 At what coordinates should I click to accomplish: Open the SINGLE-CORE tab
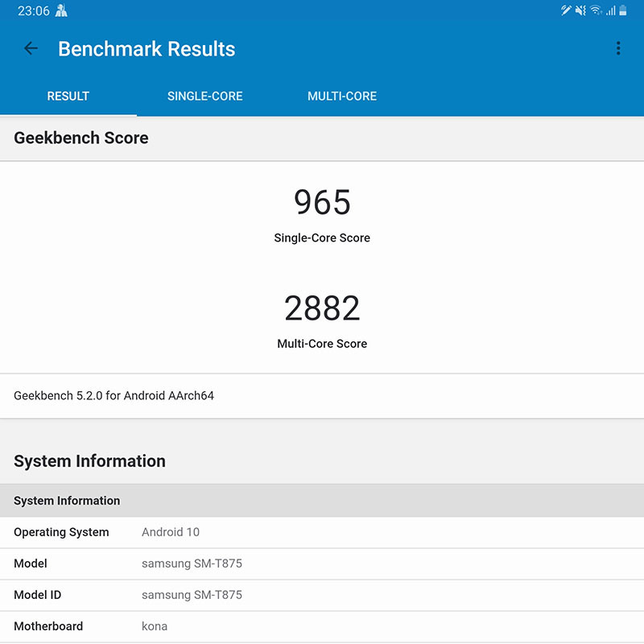point(205,96)
